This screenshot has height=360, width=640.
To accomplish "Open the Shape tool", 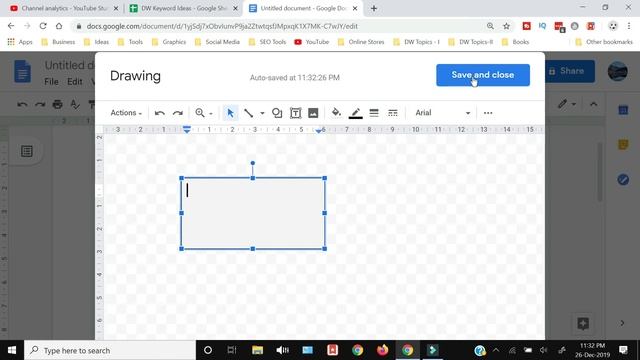I will 277,113.
